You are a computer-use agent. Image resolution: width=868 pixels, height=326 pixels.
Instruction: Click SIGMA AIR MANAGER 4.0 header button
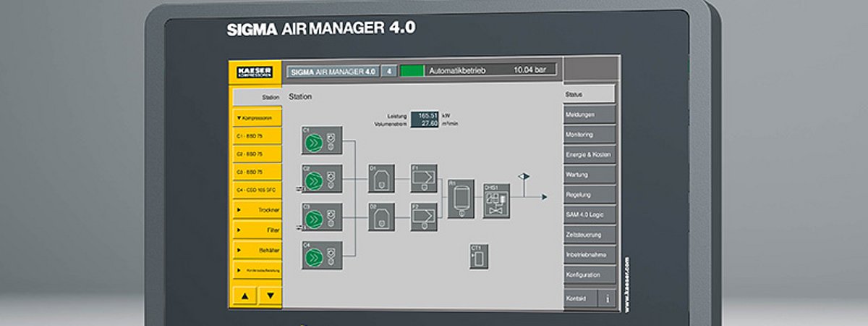(x=332, y=72)
